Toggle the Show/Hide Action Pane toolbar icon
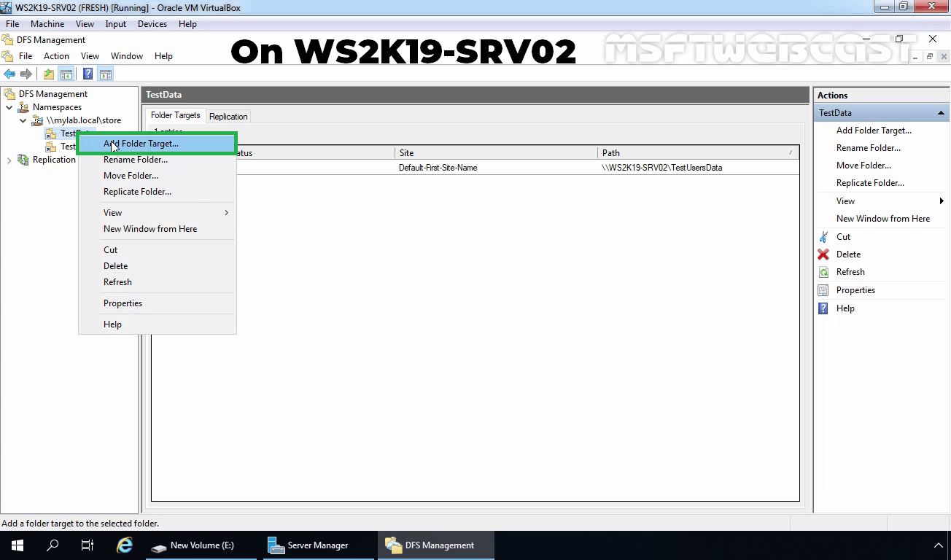 coord(104,73)
